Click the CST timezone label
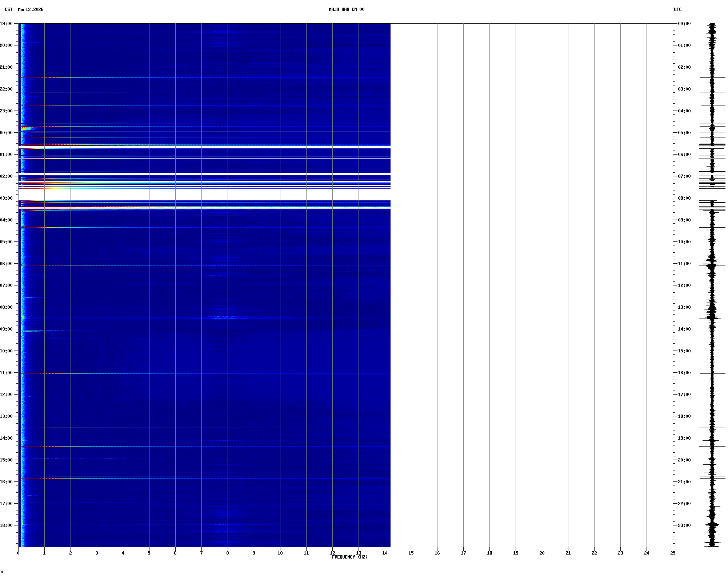This screenshot has height=576, width=728. click(9, 9)
